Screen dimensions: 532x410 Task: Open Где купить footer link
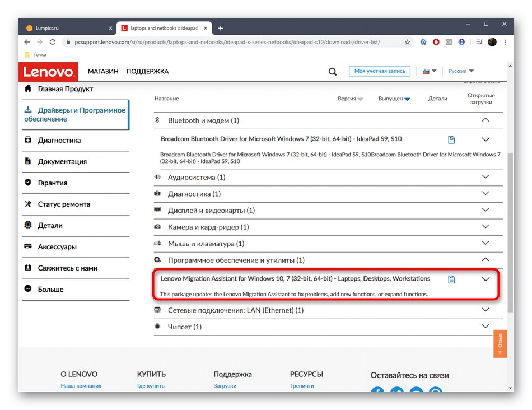[151, 386]
